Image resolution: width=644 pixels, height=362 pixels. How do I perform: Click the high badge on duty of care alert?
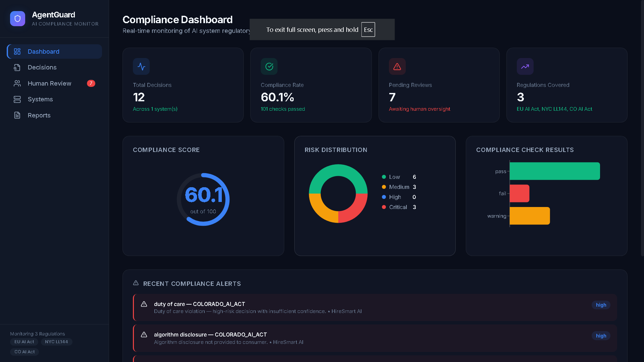click(x=601, y=305)
